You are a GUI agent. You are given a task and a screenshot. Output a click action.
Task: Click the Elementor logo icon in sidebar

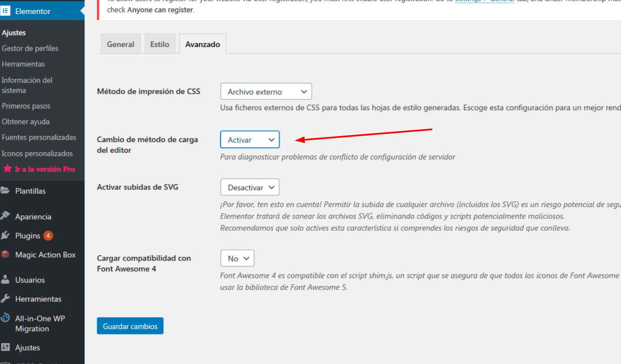click(5, 11)
